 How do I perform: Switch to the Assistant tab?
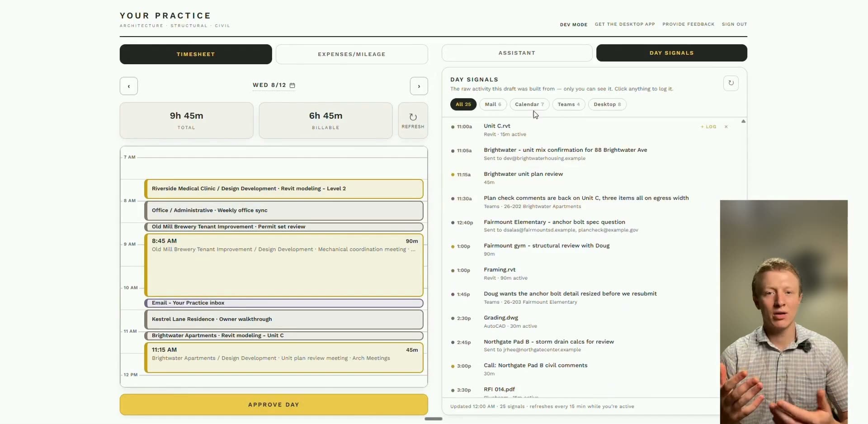[x=517, y=53]
